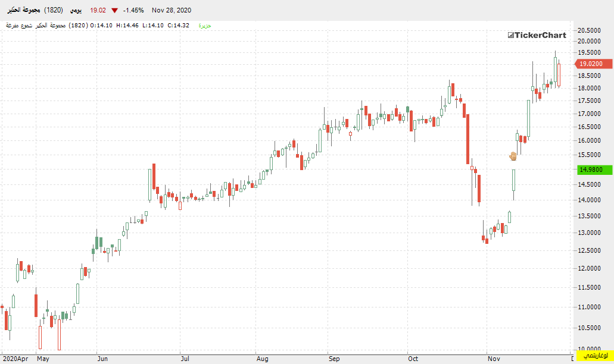Select the Jun marker on the time axis
614x364 pixels.
click(x=102, y=359)
